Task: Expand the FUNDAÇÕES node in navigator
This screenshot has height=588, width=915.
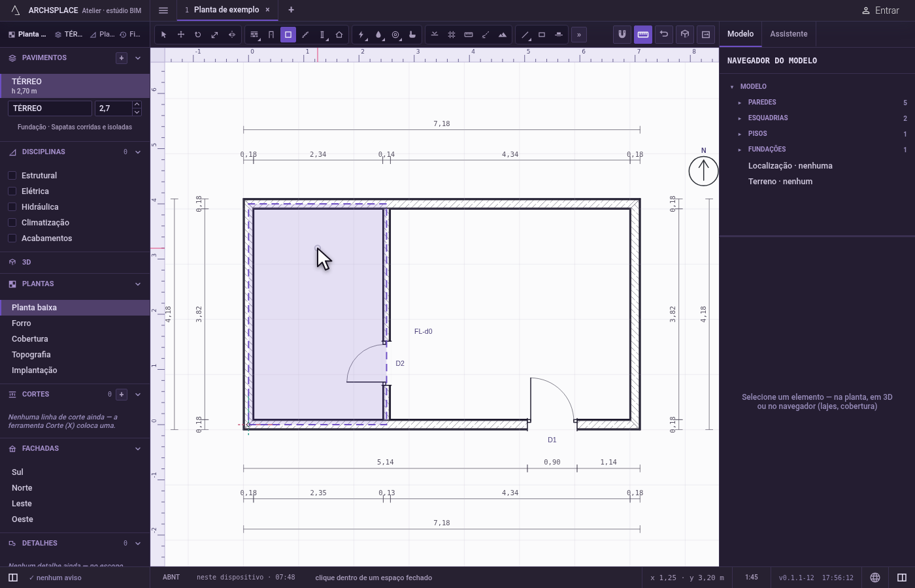Action: tap(740, 150)
